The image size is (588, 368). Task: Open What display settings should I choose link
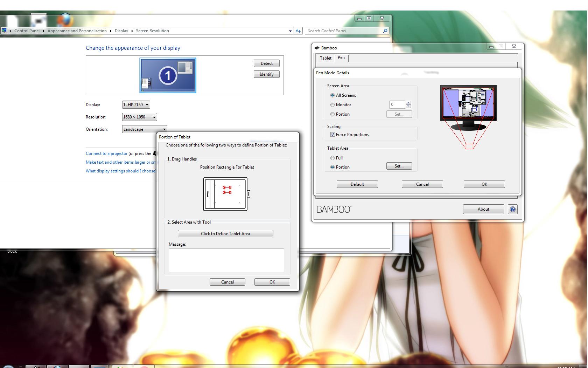pyautogui.click(x=121, y=171)
